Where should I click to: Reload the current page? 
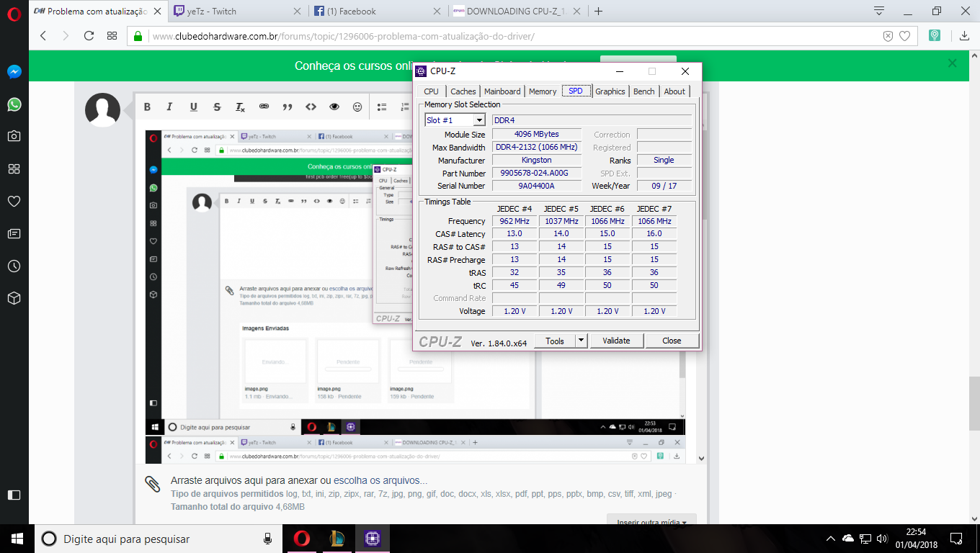coord(89,35)
